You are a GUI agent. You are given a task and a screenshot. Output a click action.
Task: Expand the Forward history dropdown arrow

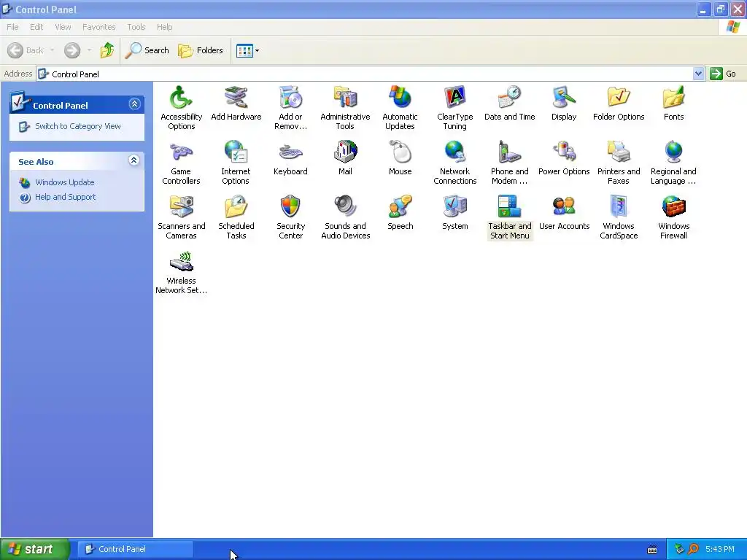(x=89, y=50)
